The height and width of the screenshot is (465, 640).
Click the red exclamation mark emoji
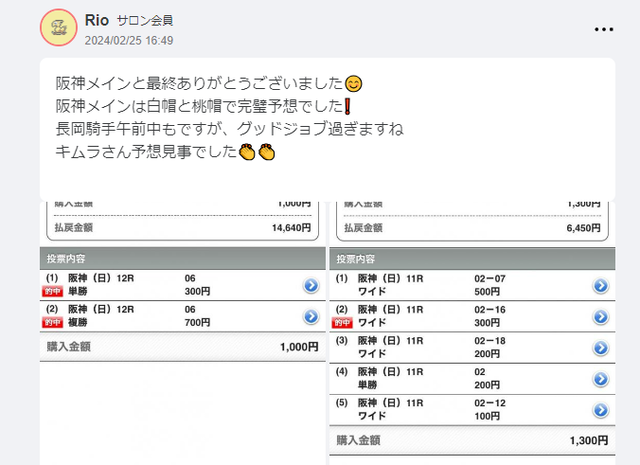[x=347, y=106]
